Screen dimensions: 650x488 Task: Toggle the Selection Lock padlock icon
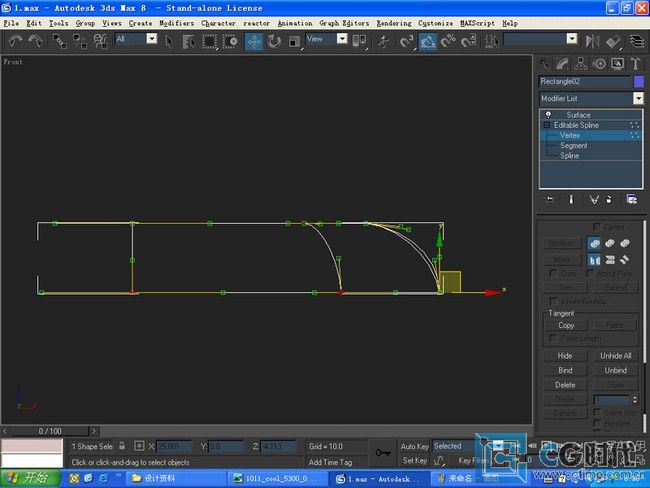click(x=122, y=446)
